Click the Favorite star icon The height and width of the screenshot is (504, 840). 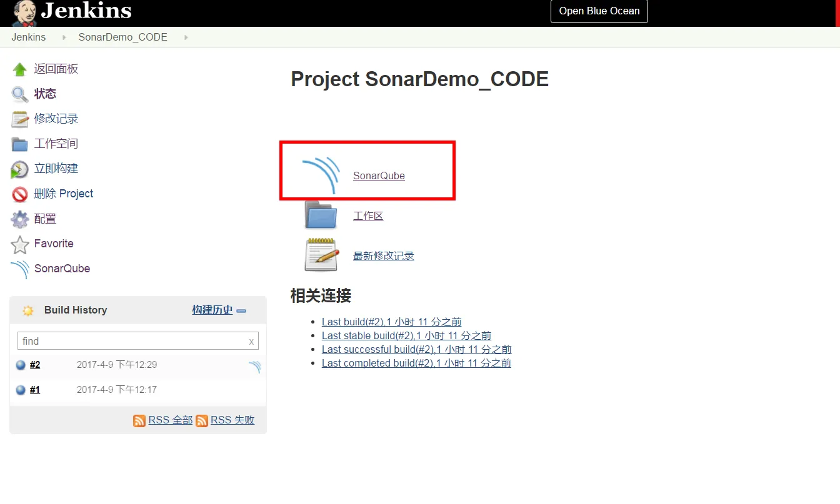(x=19, y=244)
